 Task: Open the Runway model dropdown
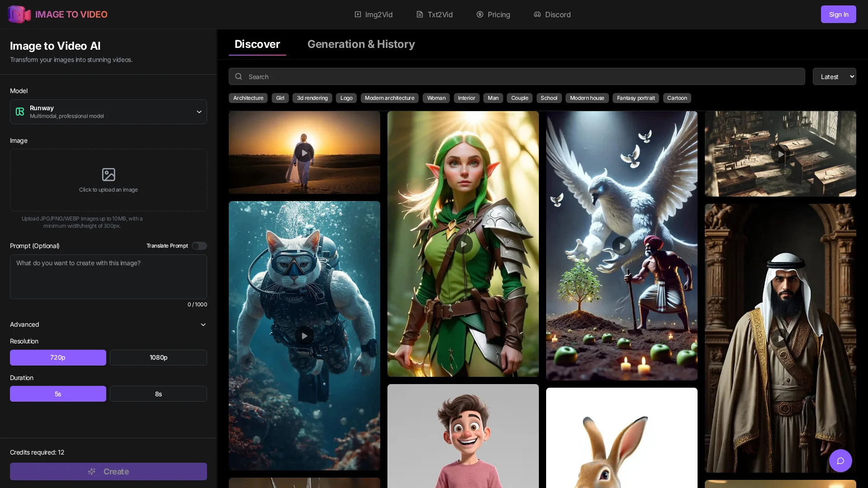click(x=108, y=112)
